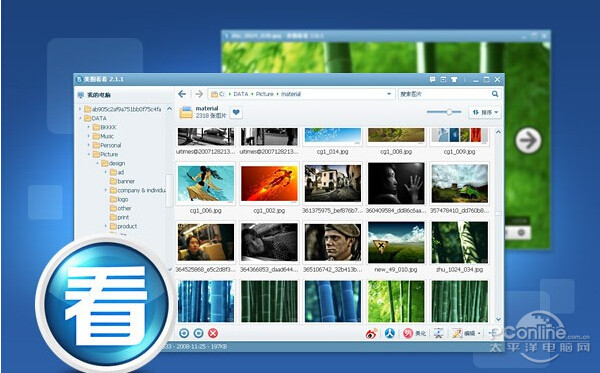Click the forward navigation arrow in toolbar

199,94
